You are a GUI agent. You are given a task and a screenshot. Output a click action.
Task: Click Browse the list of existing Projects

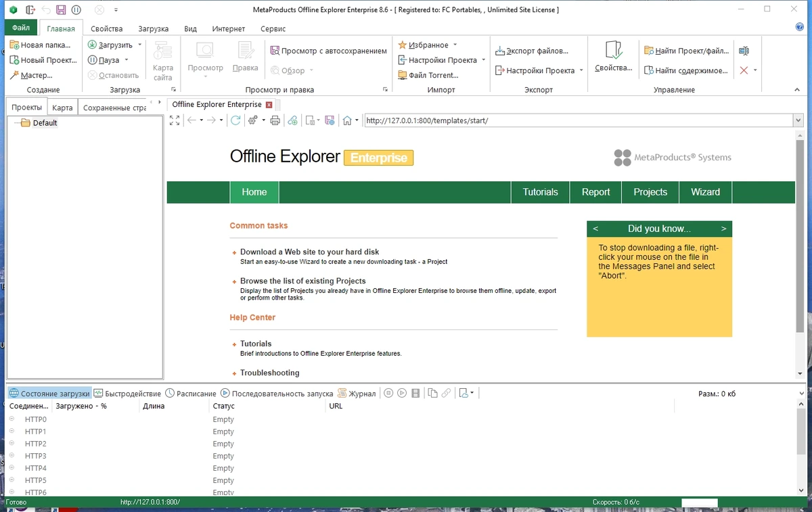[302, 281]
